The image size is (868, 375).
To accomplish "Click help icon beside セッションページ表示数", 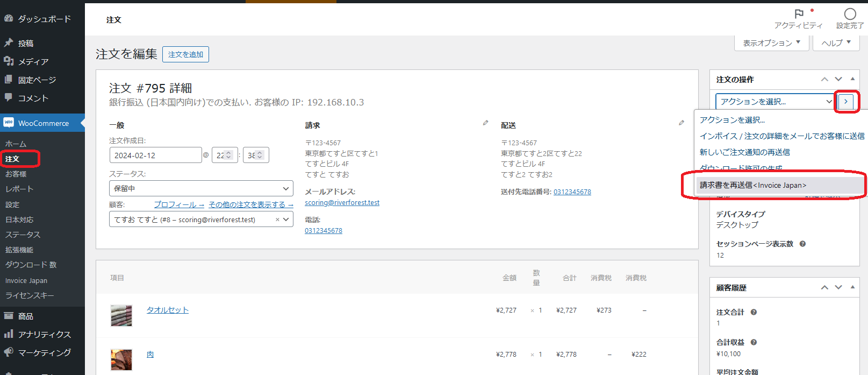I will (x=802, y=244).
